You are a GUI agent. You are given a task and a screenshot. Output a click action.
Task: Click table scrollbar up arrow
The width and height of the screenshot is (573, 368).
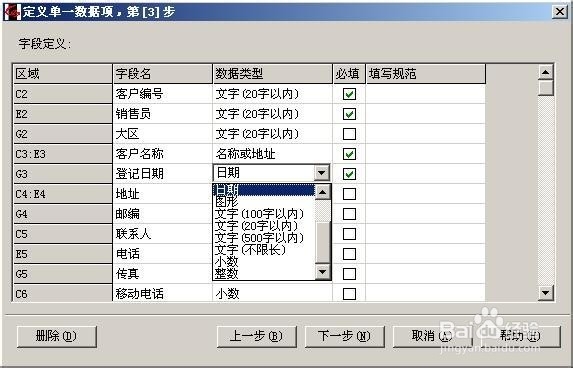pos(546,72)
